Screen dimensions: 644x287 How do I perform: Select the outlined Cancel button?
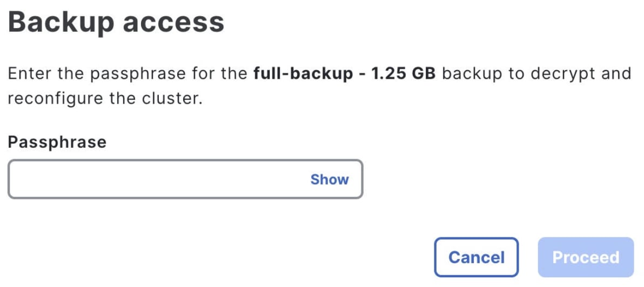tap(476, 257)
